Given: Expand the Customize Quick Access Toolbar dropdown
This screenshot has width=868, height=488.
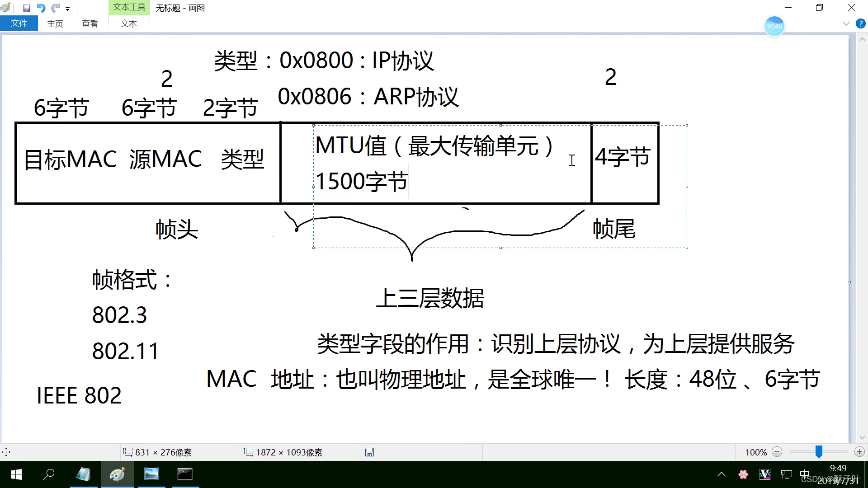Looking at the screenshot, I should (67, 9).
